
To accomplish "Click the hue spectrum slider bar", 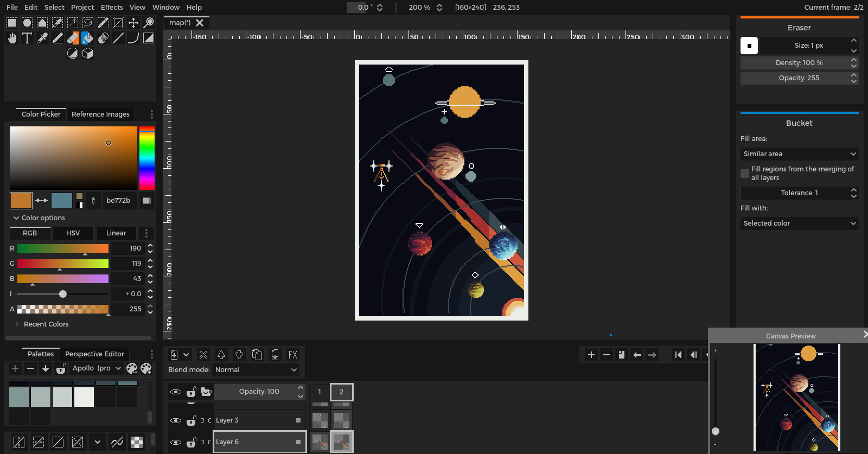I will [147, 158].
